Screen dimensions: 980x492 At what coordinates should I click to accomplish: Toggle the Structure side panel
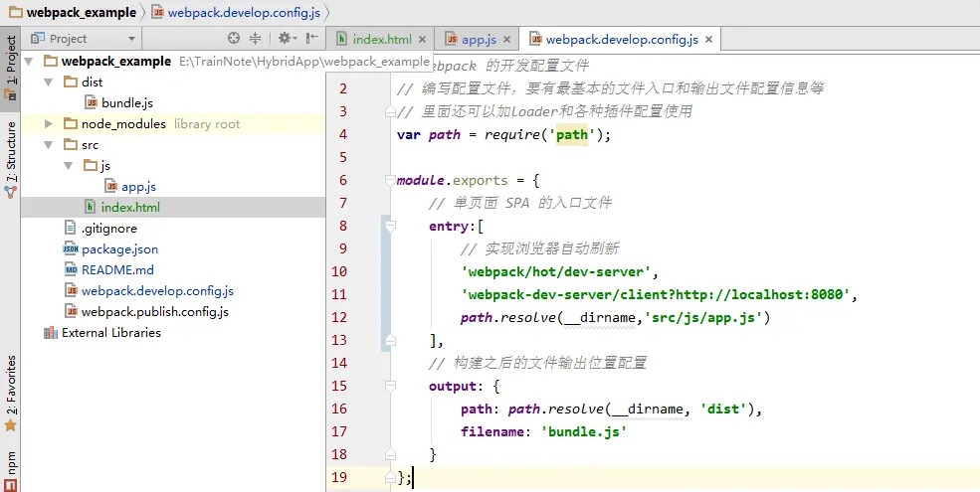[x=11, y=160]
